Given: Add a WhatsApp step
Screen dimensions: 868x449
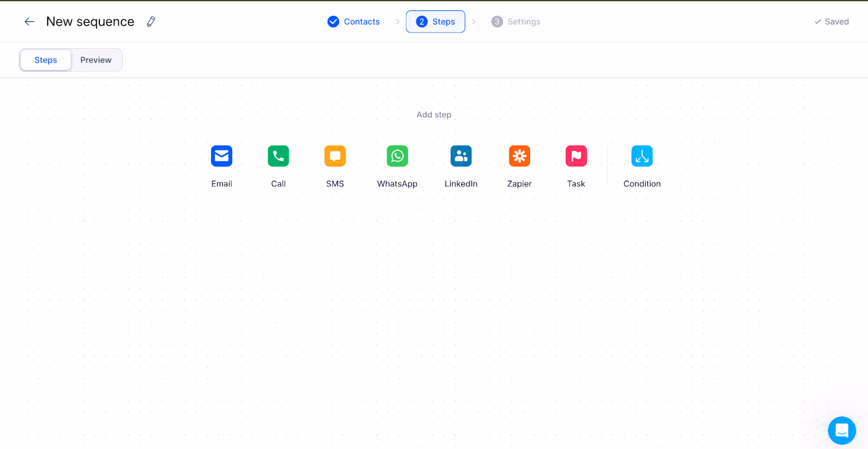Looking at the screenshot, I should 397,156.
